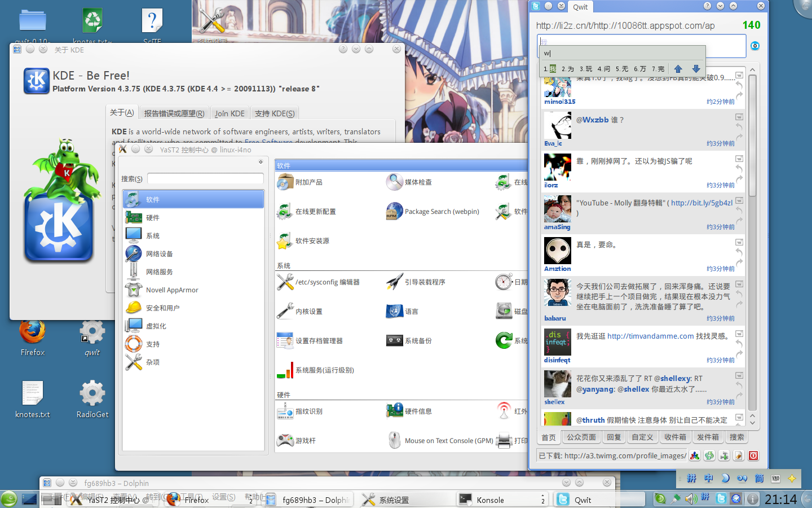Open 语言 module in YaST

pos(402,312)
